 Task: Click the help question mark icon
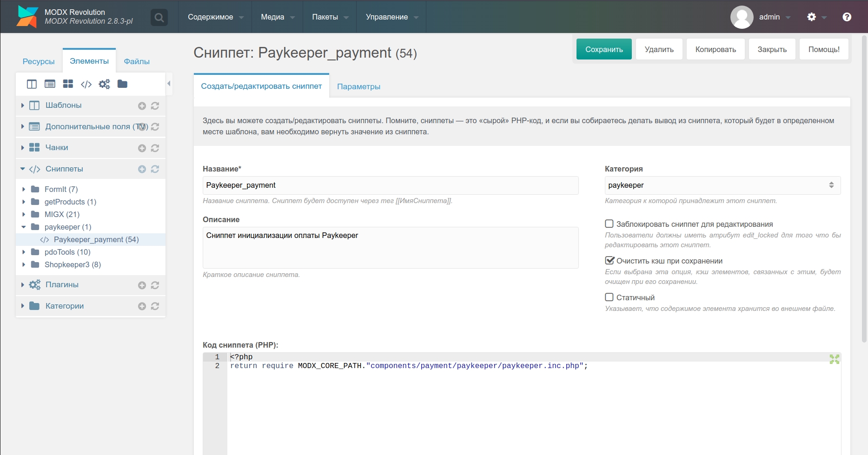pos(847,17)
